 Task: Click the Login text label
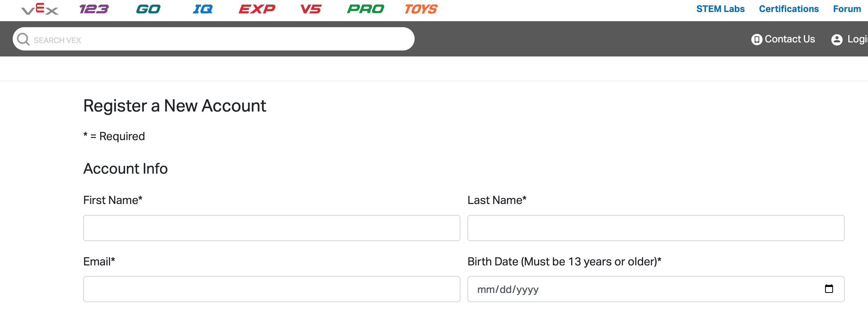pos(857,39)
